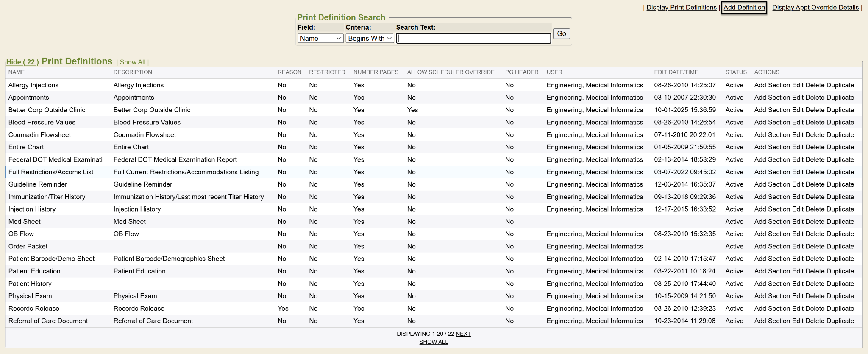Duplicate the Physical Exam definition
This screenshot has height=354, width=868.
840,296
